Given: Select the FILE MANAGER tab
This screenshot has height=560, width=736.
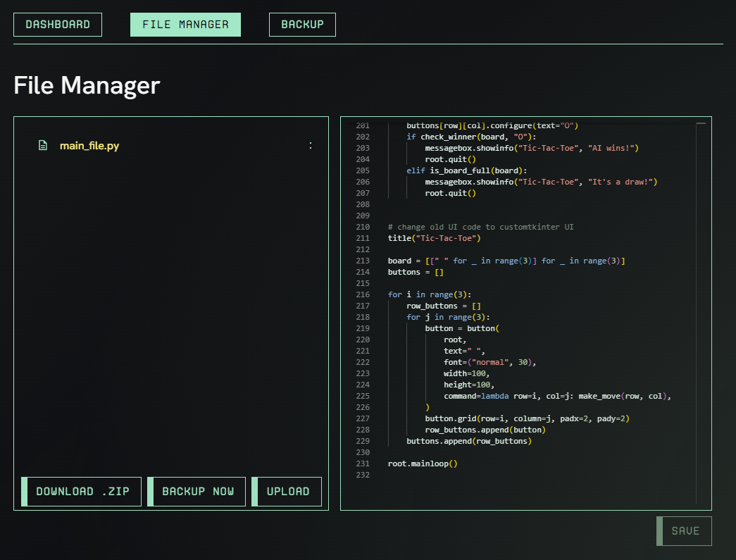Looking at the screenshot, I should pyautogui.click(x=185, y=24).
